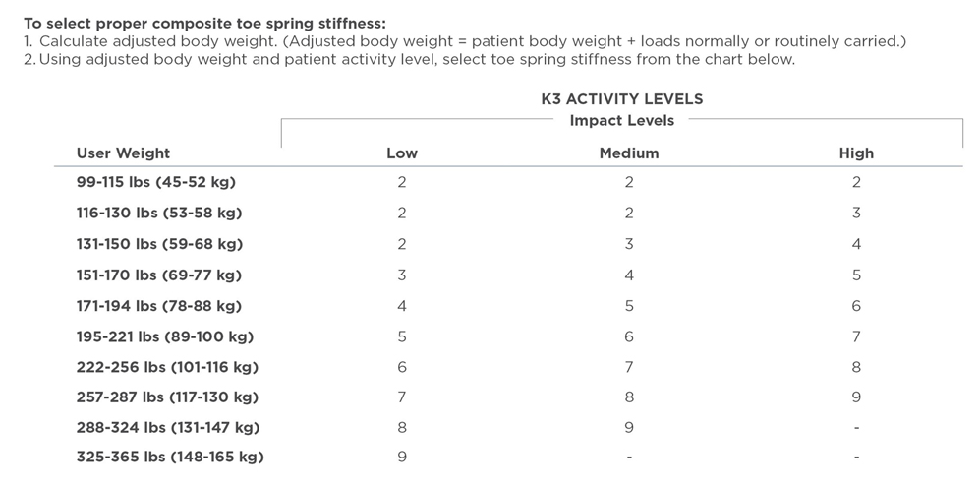980x489 pixels.
Task: Select the 325-365 lbs weight range
Action: pyautogui.click(x=169, y=457)
